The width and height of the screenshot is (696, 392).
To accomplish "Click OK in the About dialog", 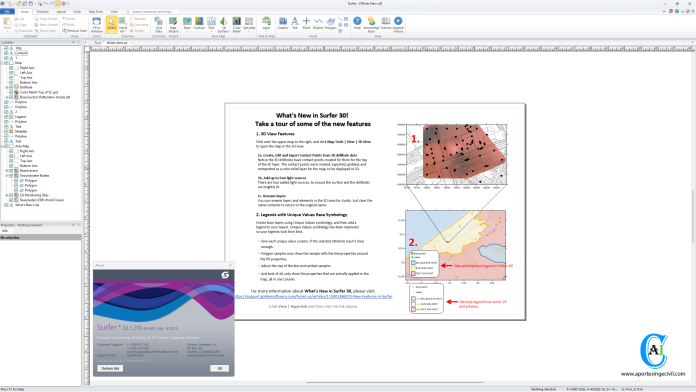I will pyautogui.click(x=220, y=368).
